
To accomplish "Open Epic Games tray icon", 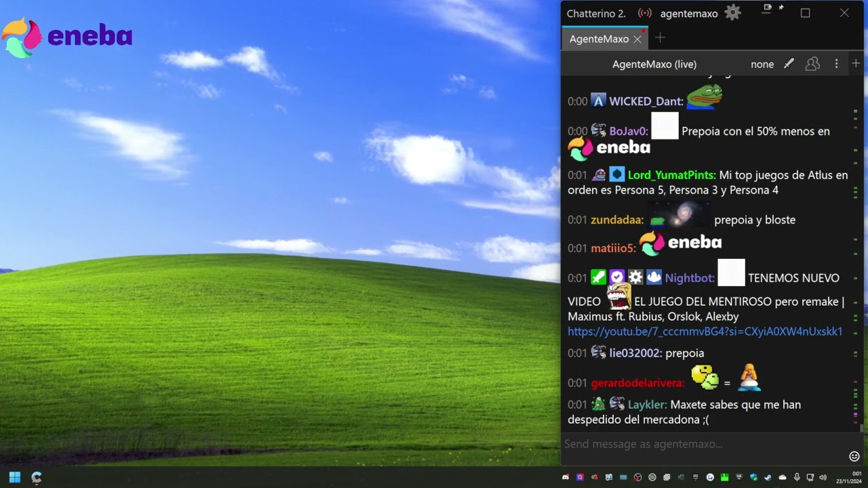I will pos(696,477).
